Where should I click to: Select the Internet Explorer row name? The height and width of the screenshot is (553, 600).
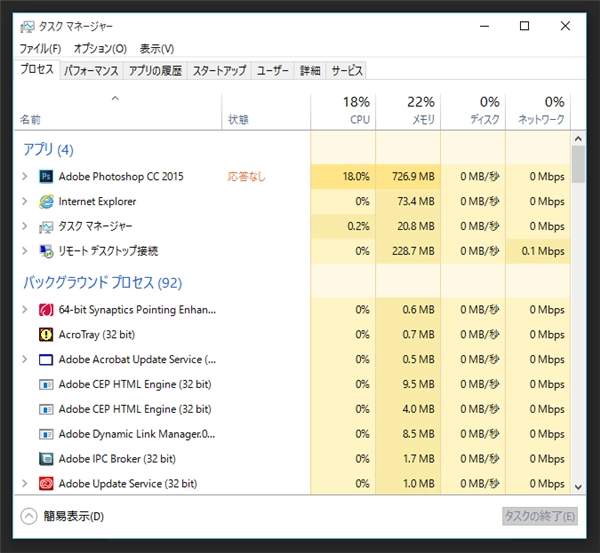click(x=97, y=201)
